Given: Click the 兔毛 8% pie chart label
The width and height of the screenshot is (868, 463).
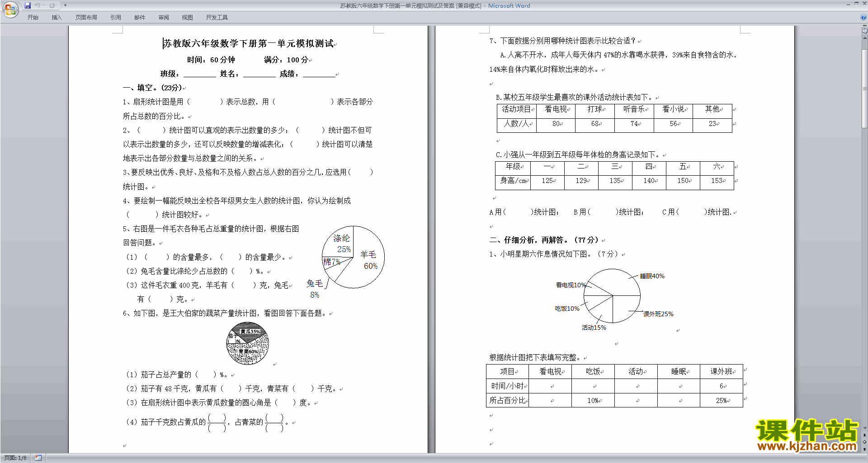Looking at the screenshot, I should click(x=315, y=289).
